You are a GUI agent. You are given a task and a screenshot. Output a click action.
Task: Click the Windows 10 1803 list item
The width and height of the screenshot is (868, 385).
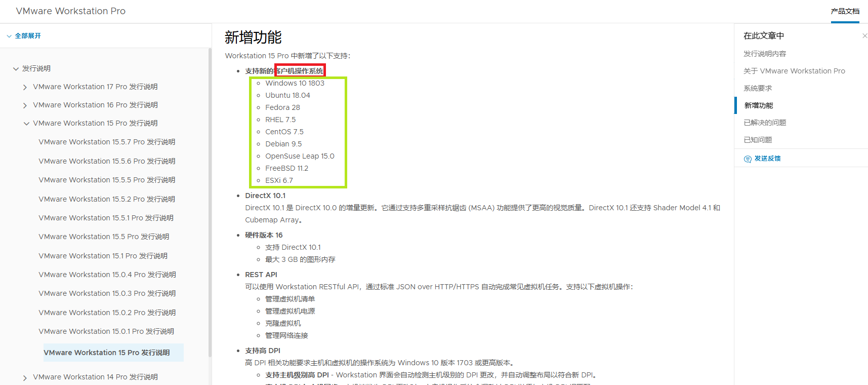pyautogui.click(x=295, y=83)
